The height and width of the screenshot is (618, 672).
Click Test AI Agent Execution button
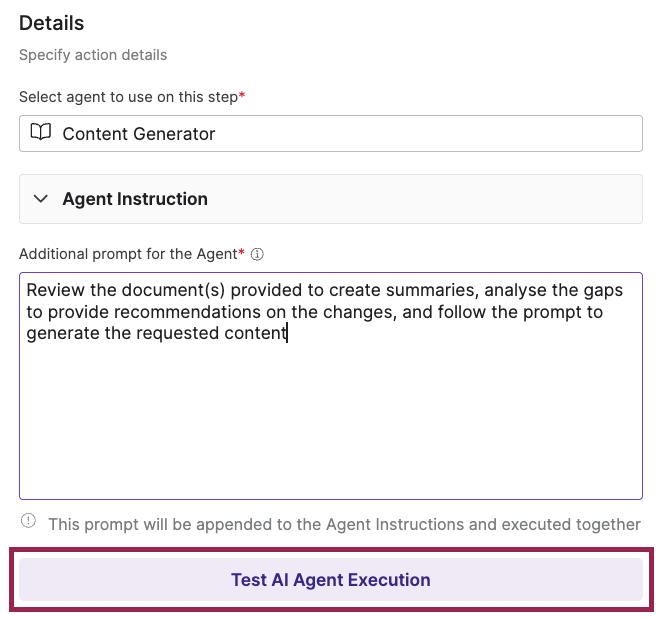pos(330,579)
